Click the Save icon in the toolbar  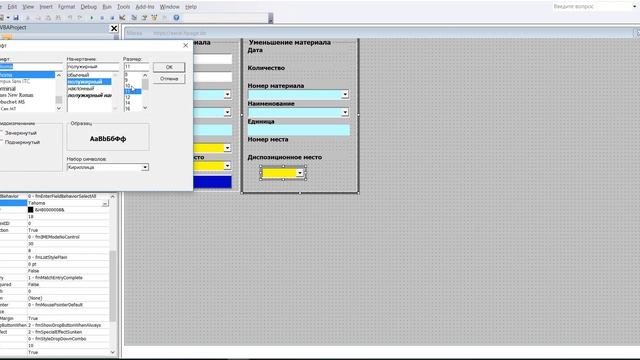tap(16, 18)
